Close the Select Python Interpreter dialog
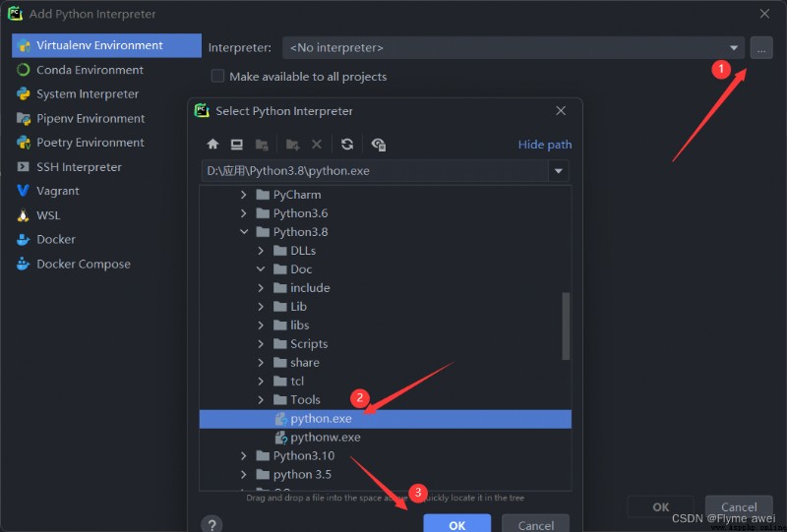 click(561, 110)
